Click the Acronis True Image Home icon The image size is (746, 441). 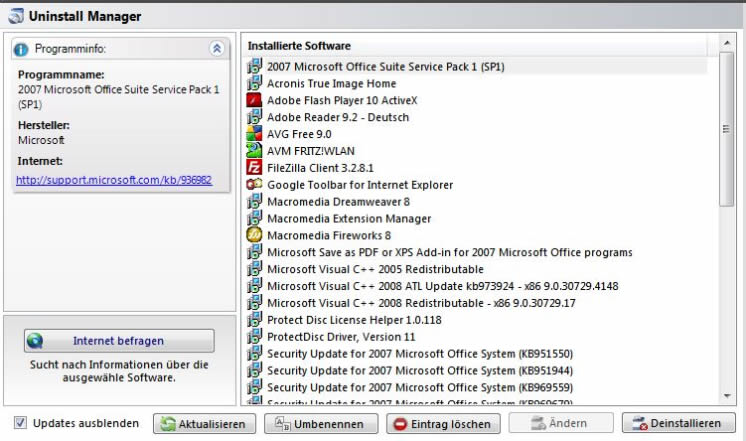(x=255, y=83)
